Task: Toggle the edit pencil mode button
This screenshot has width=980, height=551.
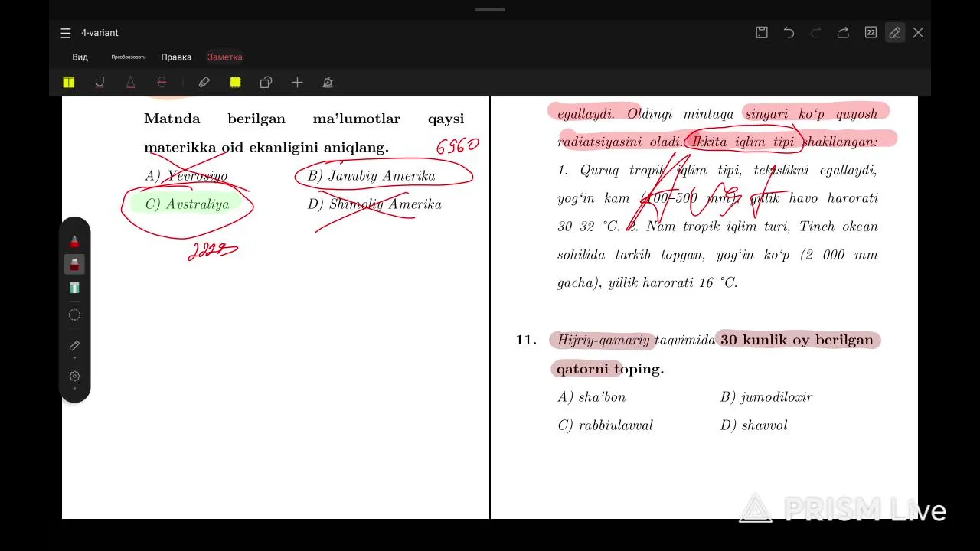Action: pos(894,32)
